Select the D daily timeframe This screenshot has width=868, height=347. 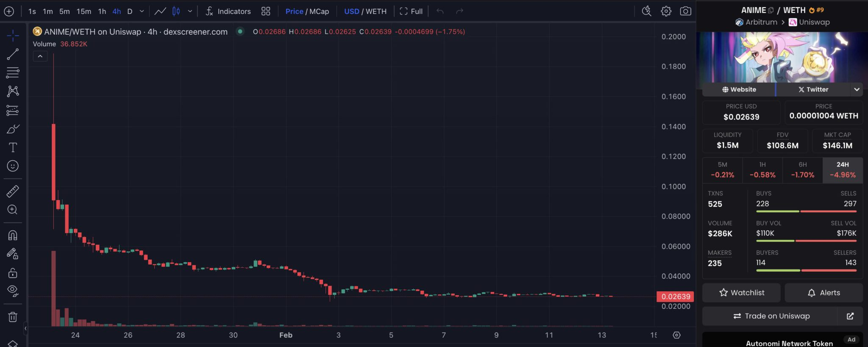(x=130, y=11)
